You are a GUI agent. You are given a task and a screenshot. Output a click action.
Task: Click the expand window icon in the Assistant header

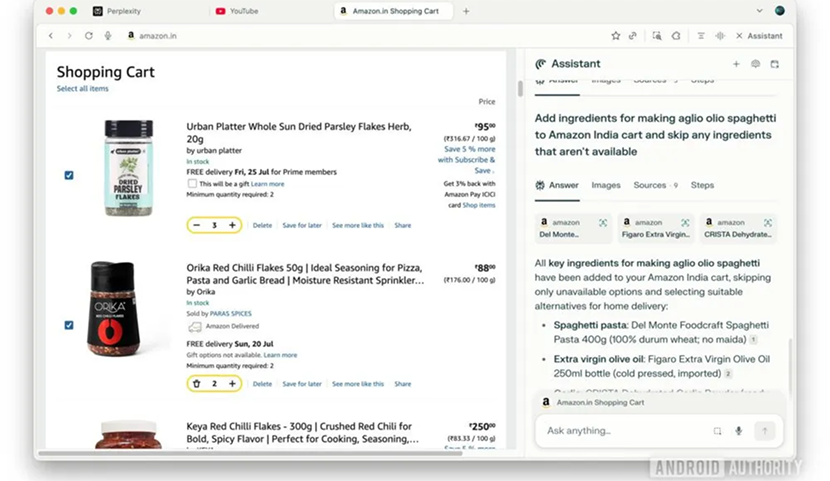pos(774,64)
